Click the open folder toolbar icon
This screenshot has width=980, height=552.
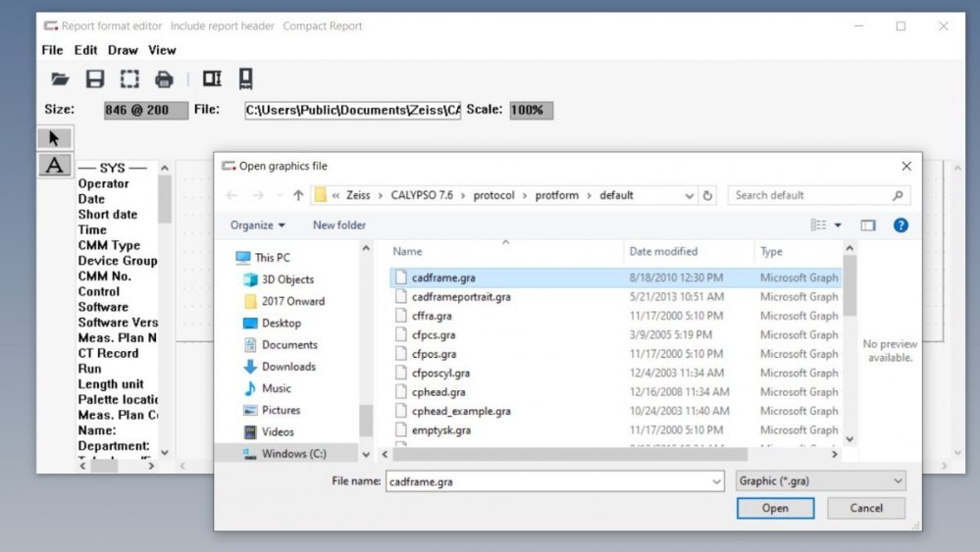tap(60, 78)
